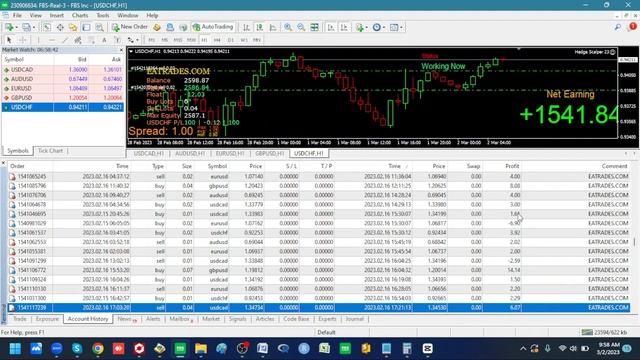The width and height of the screenshot is (640, 360).
Task: Expand the Periods dropdown arrow
Action: [384, 28]
